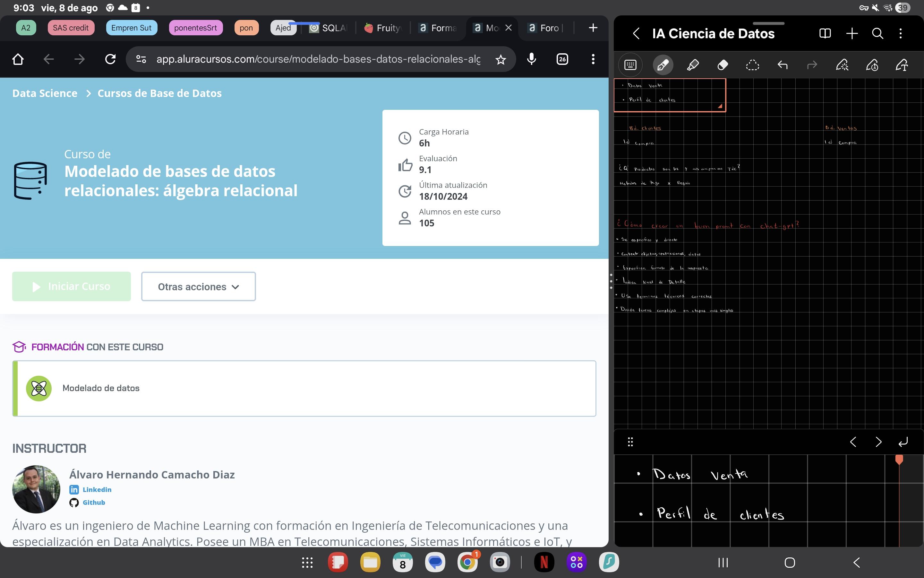Reload the Alura course page

click(x=110, y=59)
